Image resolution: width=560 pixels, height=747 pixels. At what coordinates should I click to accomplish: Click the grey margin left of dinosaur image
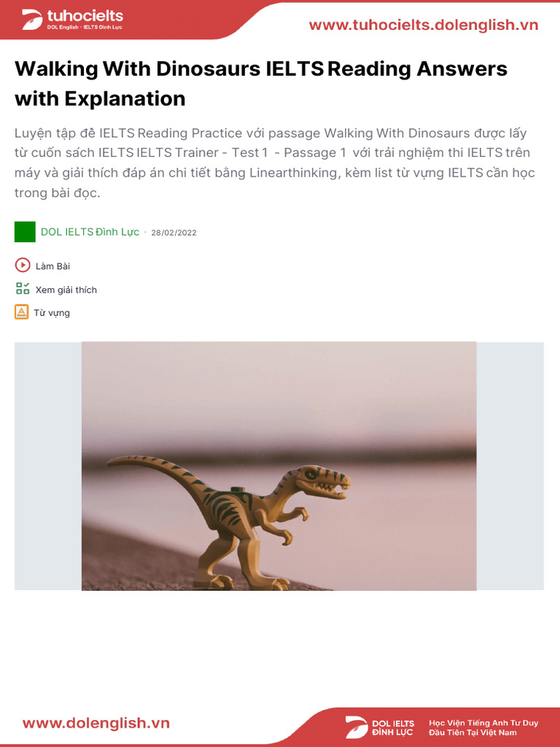pos(48,466)
